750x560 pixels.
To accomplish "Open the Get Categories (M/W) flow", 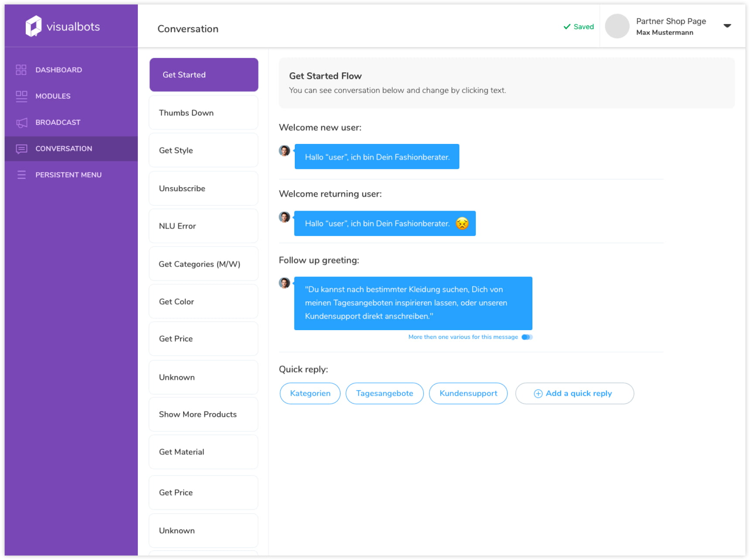I will coord(204,264).
